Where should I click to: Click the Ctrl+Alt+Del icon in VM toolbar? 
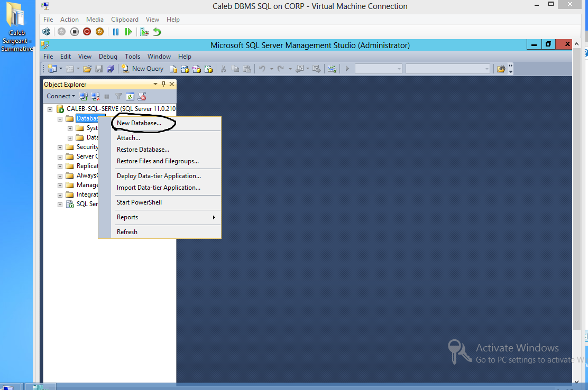point(46,32)
